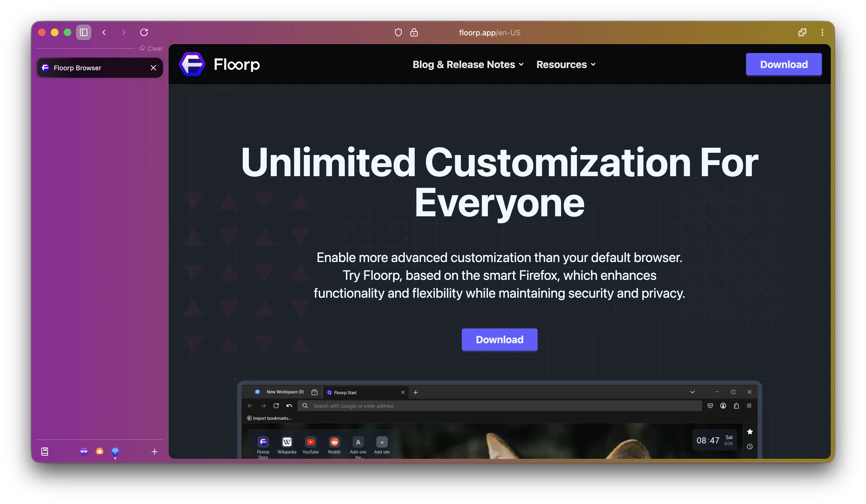
Task: Open the bookmarks book icon in sidebar
Action: click(45, 452)
